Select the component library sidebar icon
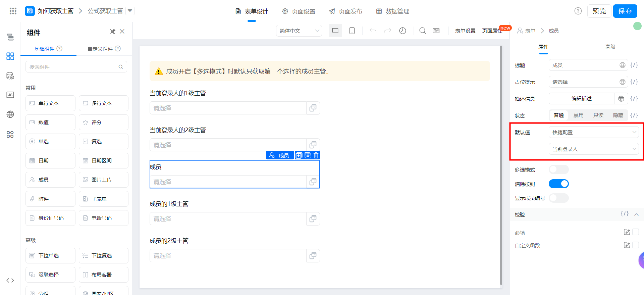644x295 pixels. [x=10, y=56]
